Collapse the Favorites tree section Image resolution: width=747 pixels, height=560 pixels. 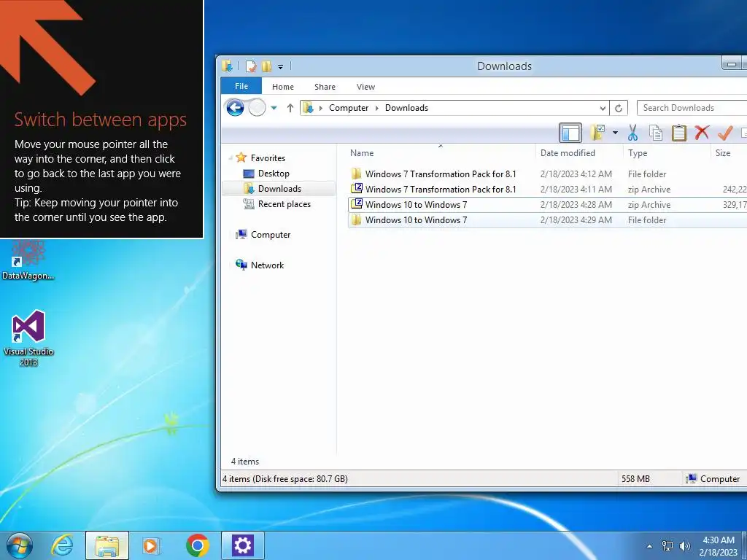tap(231, 157)
